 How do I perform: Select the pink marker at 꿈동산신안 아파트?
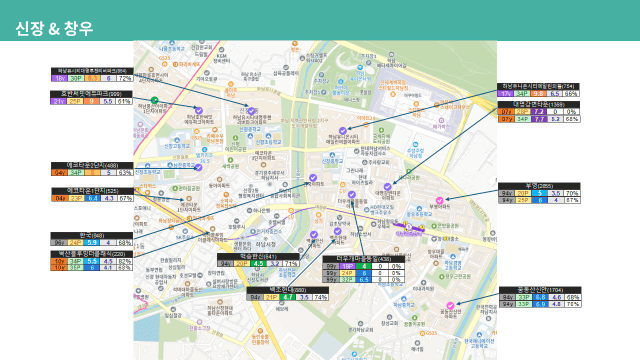point(450,305)
